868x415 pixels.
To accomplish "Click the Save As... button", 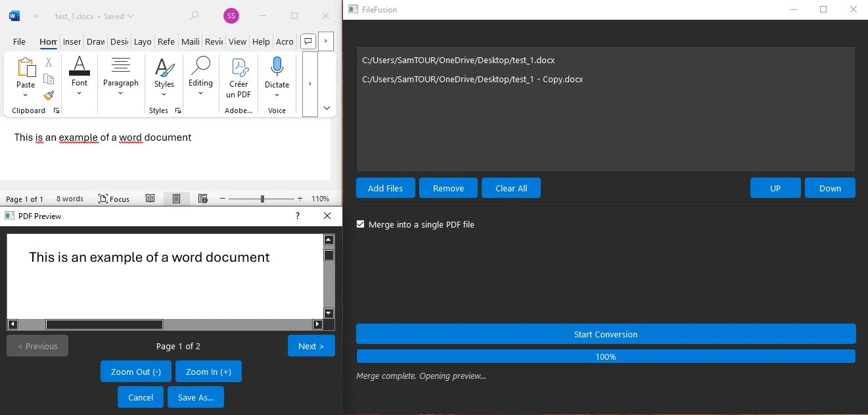I will pyautogui.click(x=196, y=397).
